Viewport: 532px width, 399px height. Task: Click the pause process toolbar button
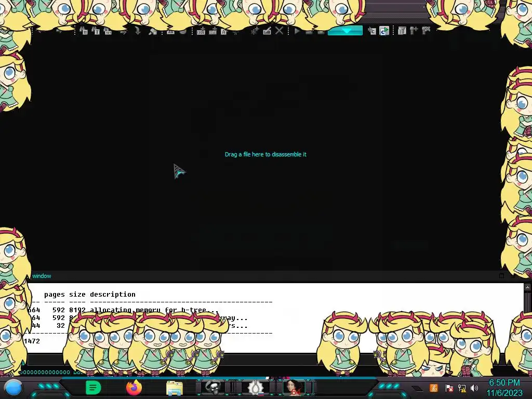click(x=309, y=32)
